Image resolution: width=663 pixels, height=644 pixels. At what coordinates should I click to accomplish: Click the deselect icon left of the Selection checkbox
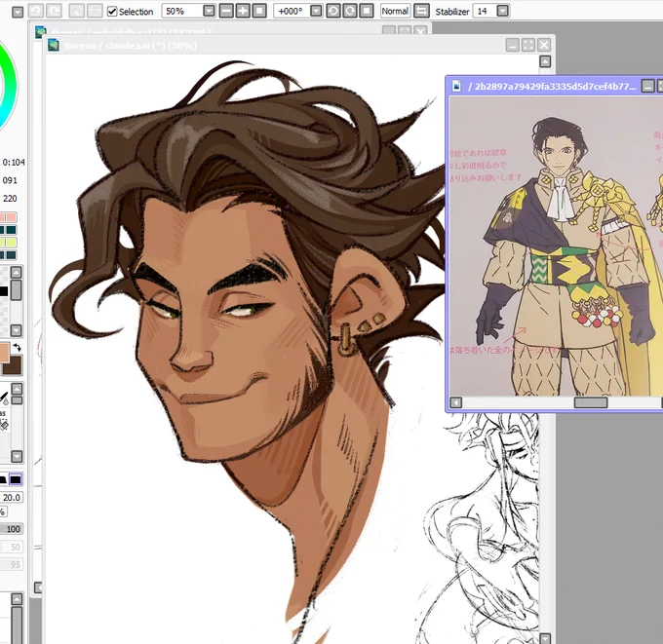76,11
